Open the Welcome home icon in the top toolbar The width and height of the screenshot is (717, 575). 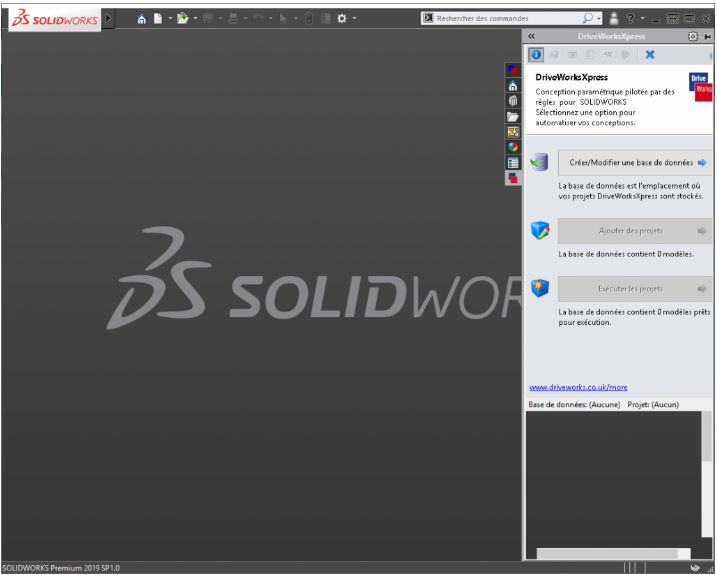pyautogui.click(x=142, y=19)
